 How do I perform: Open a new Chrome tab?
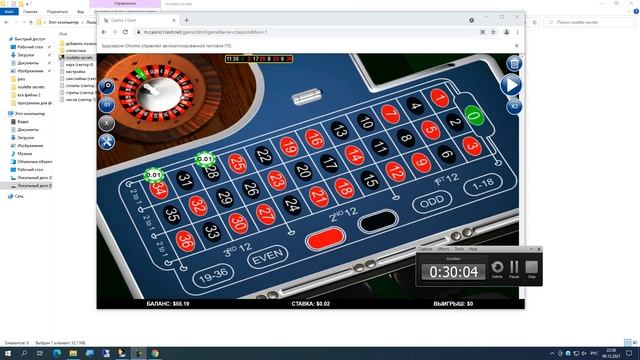187,20
